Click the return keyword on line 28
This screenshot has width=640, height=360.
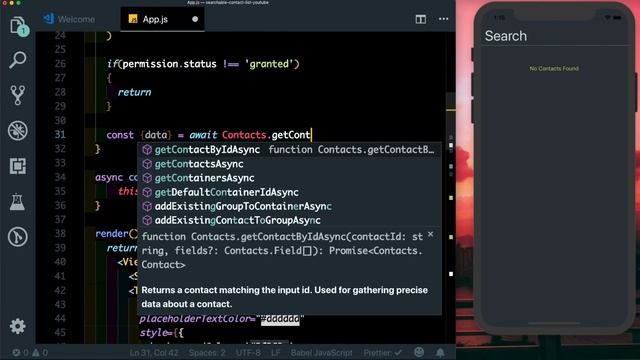[x=134, y=92]
